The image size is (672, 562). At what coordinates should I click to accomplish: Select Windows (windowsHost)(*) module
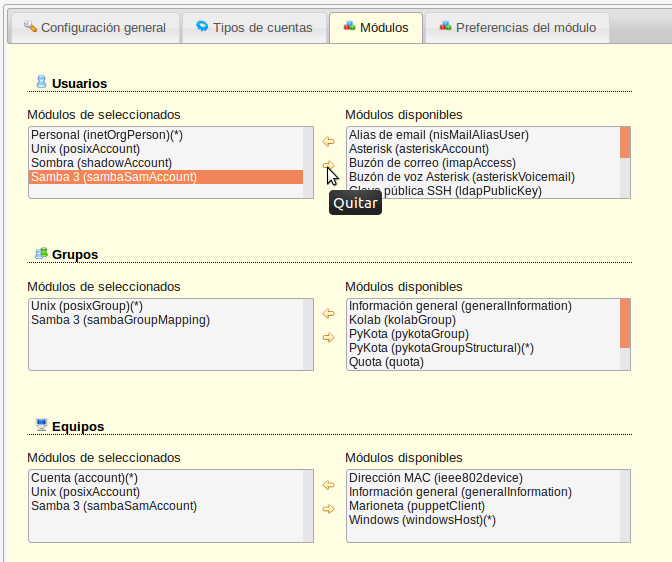tap(483, 520)
